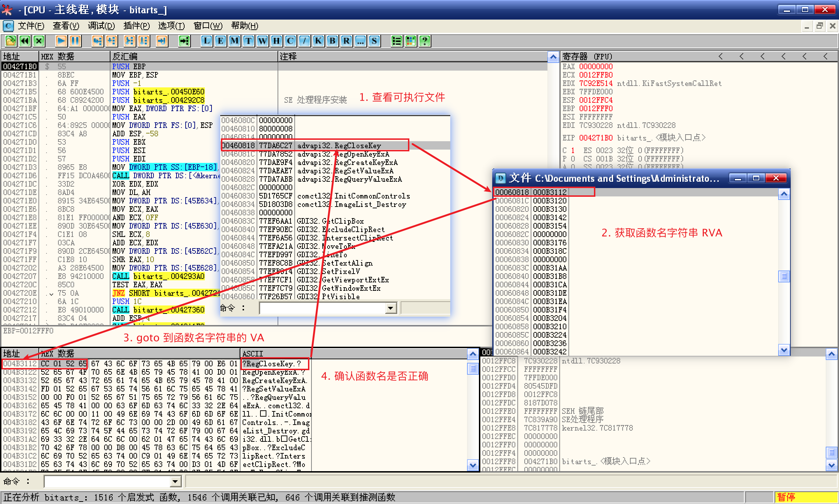Click the ? help button
The width and height of the screenshot is (839, 504).
click(x=424, y=41)
